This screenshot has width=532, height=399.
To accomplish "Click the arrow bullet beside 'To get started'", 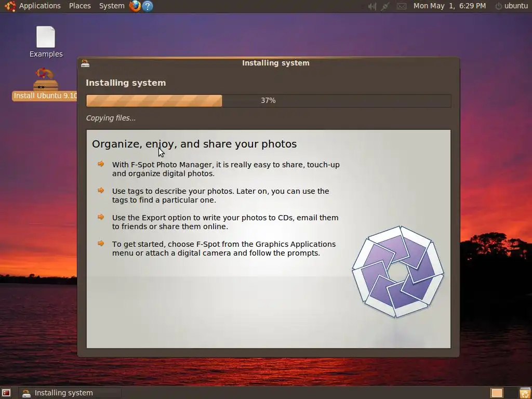I will (101, 244).
